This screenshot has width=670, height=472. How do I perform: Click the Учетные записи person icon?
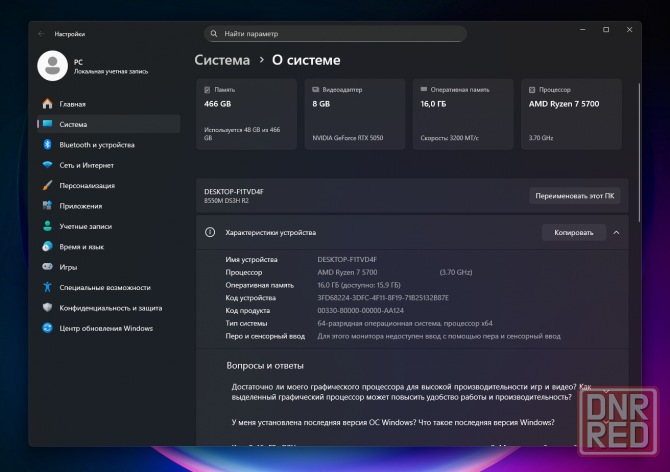(x=47, y=226)
